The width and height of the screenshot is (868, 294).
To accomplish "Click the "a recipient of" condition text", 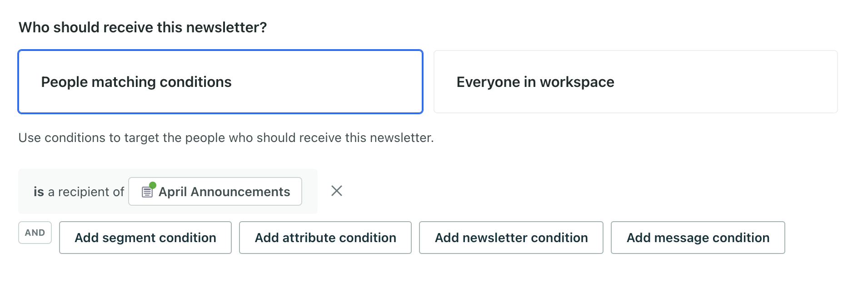I will [x=86, y=192].
